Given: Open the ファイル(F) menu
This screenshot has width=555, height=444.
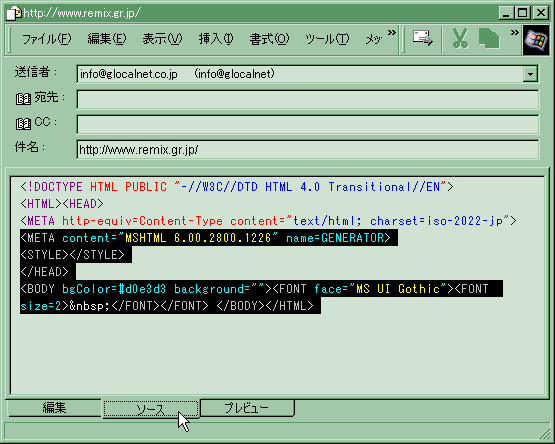Looking at the screenshot, I should click(x=47, y=39).
